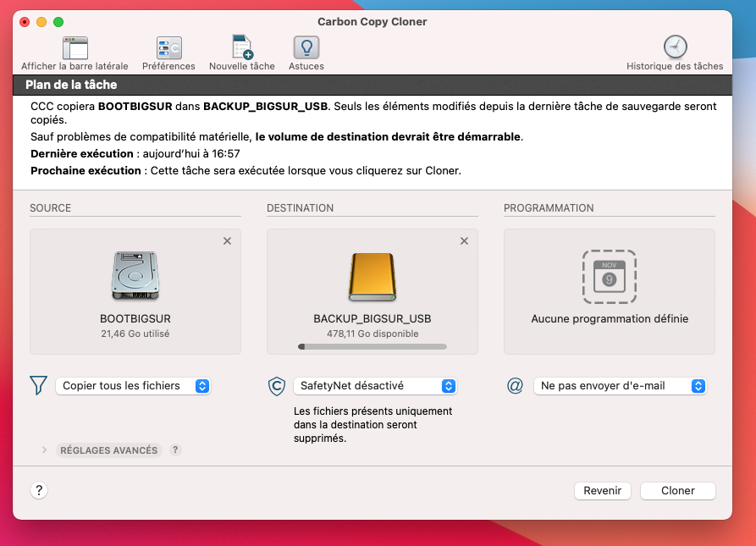
Task: Open the SafetyNet désactivé dropdown
Action: [375, 386]
